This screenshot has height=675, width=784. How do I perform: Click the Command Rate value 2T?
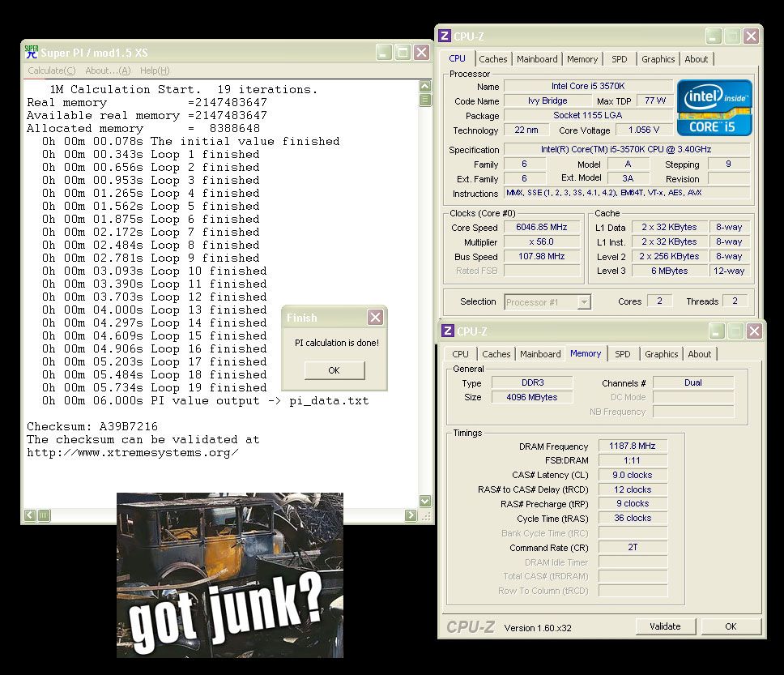click(x=633, y=547)
